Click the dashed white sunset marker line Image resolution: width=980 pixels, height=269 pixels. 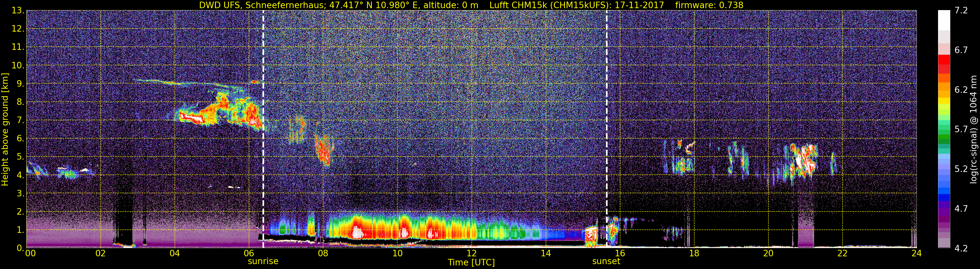(x=606, y=129)
